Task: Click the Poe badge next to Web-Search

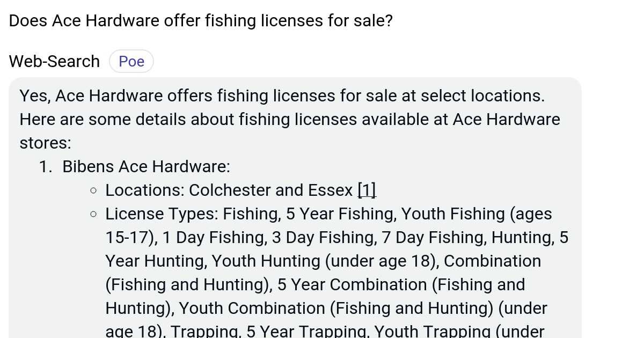Action: tap(131, 61)
